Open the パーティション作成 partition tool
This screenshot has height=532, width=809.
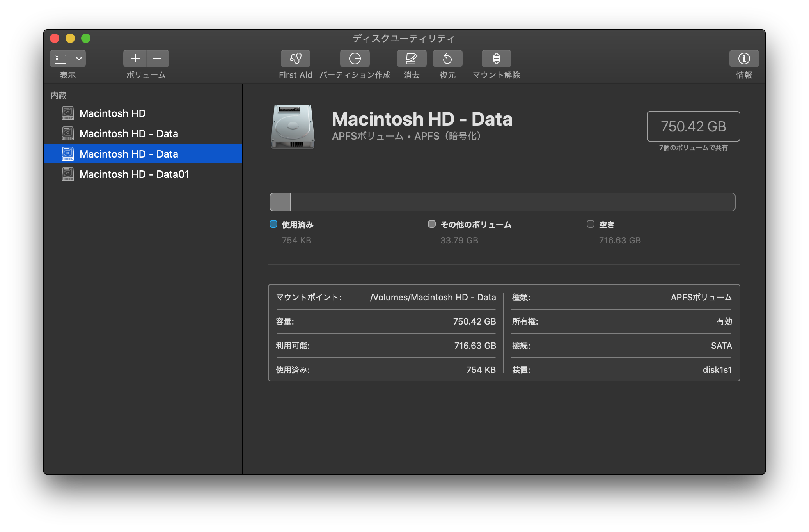pyautogui.click(x=355, y=59)
